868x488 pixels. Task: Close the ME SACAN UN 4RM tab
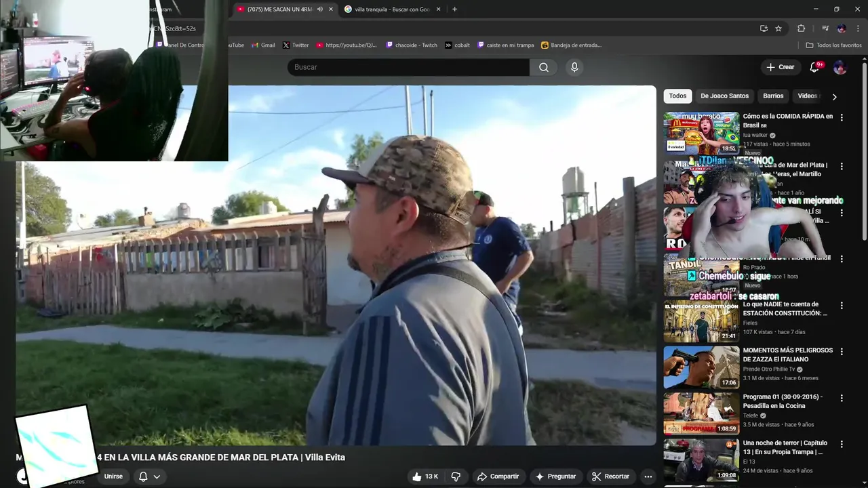tap(331, 9)
